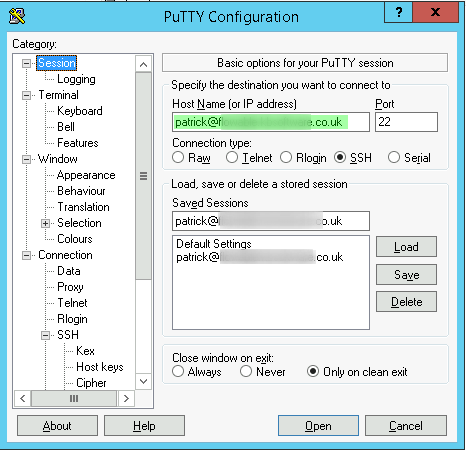Open the Keyboard settings category

tap(80, 111)
